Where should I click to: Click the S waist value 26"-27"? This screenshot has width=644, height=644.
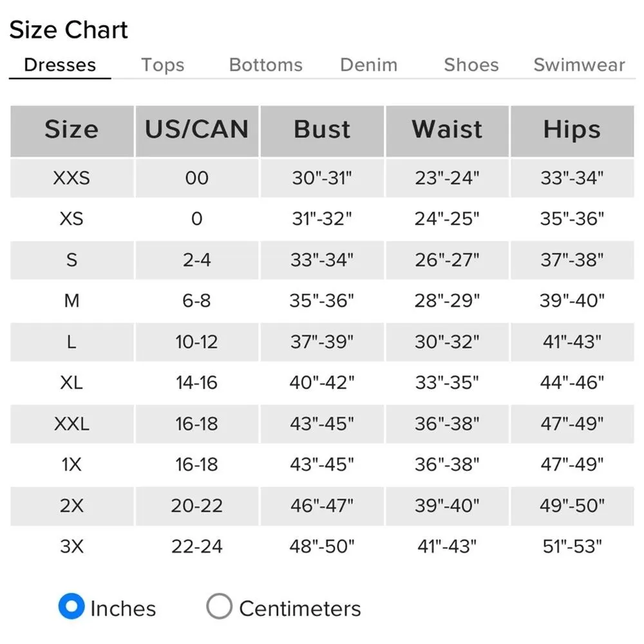pos(447,260)
